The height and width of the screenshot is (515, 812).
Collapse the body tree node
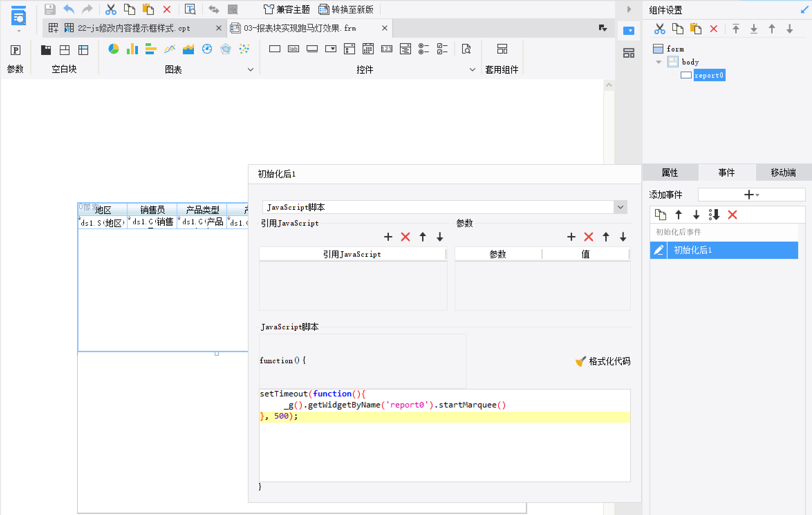pos(659,62)
